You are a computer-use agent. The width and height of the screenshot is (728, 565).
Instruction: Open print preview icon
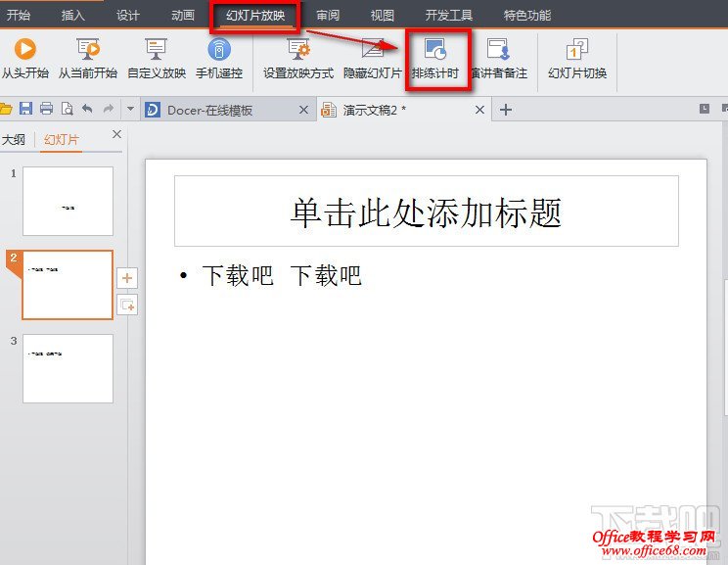(x=68, y=109)
